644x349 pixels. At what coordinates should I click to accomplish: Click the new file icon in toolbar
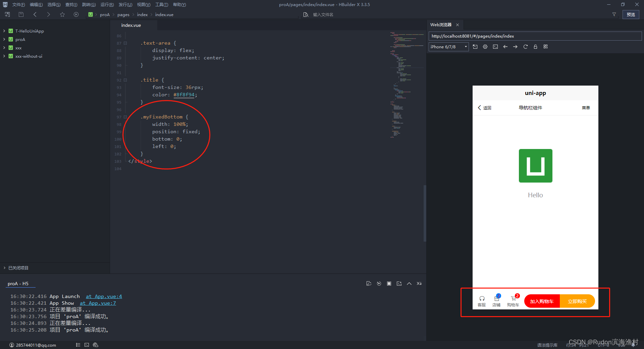(x=7, y=14)
